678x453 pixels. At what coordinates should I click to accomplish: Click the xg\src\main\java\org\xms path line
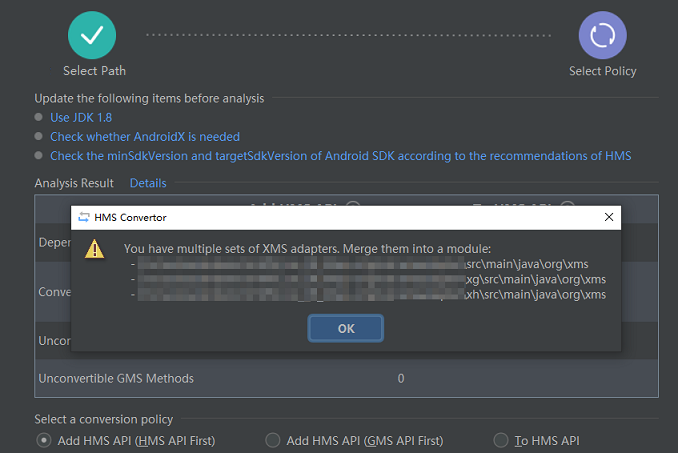click(535, 279)
